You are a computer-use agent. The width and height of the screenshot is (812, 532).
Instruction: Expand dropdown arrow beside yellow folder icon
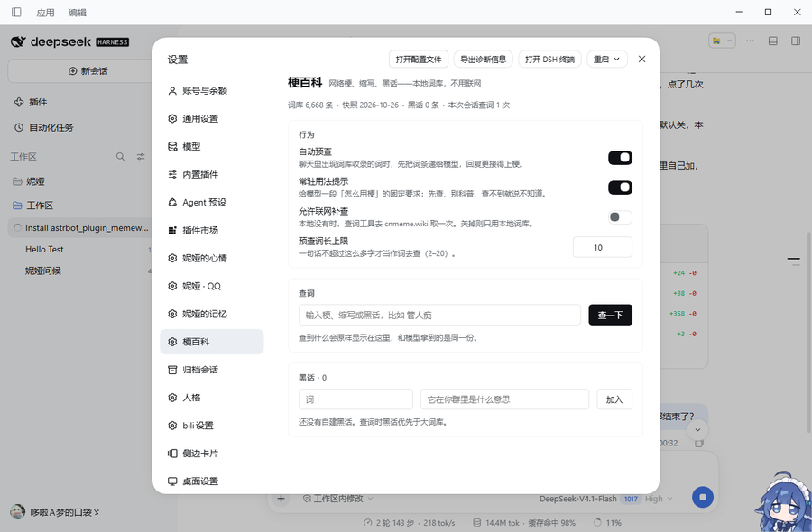coord(730,41)
